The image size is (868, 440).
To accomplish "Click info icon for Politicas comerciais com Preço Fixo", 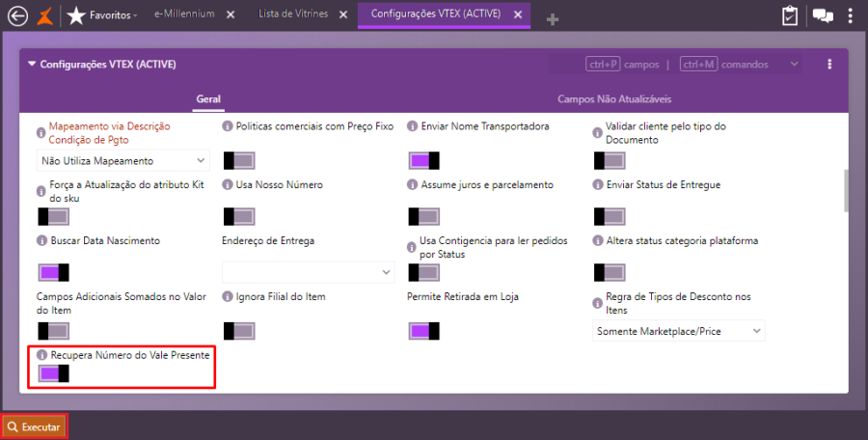I will click(227, 126).
